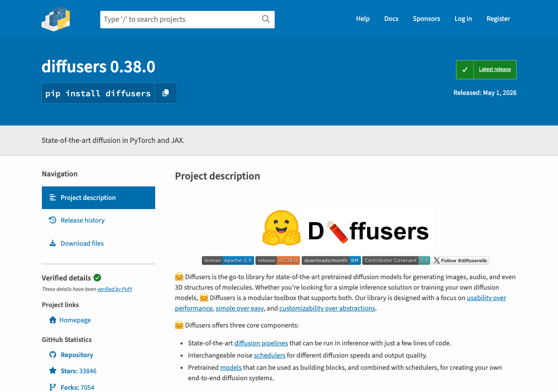Click the diffusers 0.38.0 title

99,67
